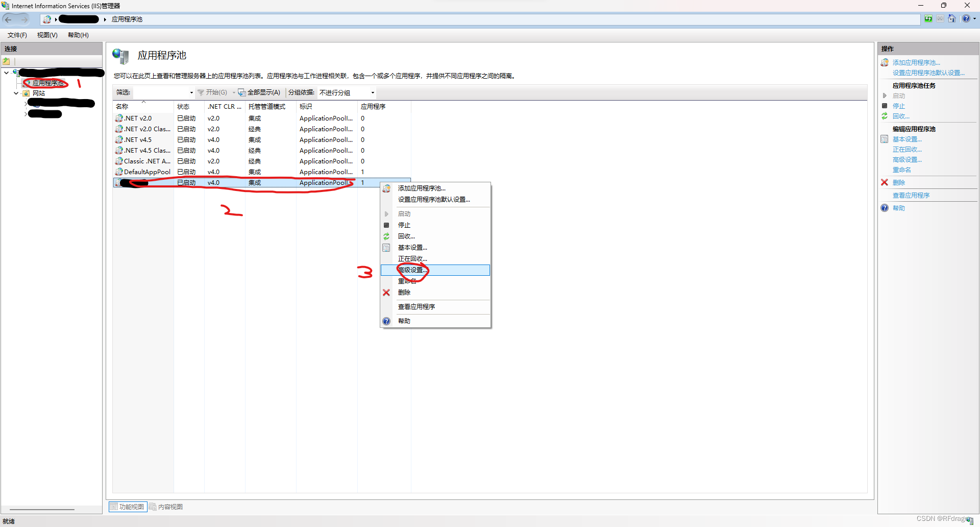980x527 pixels.
Task: Click the add pool icon in the context menu
Action: point(386,188)
